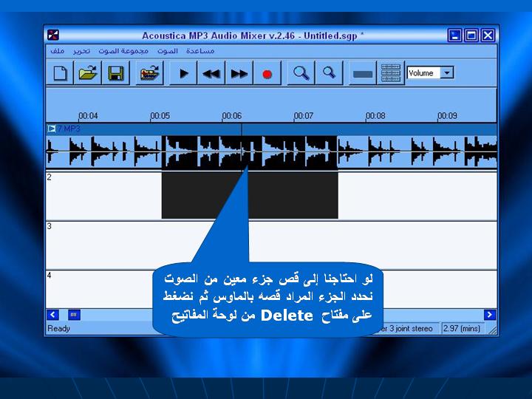The image size is (532, 399).
Task: Click the 00:05 timeline marker
Action: (160, 116)
